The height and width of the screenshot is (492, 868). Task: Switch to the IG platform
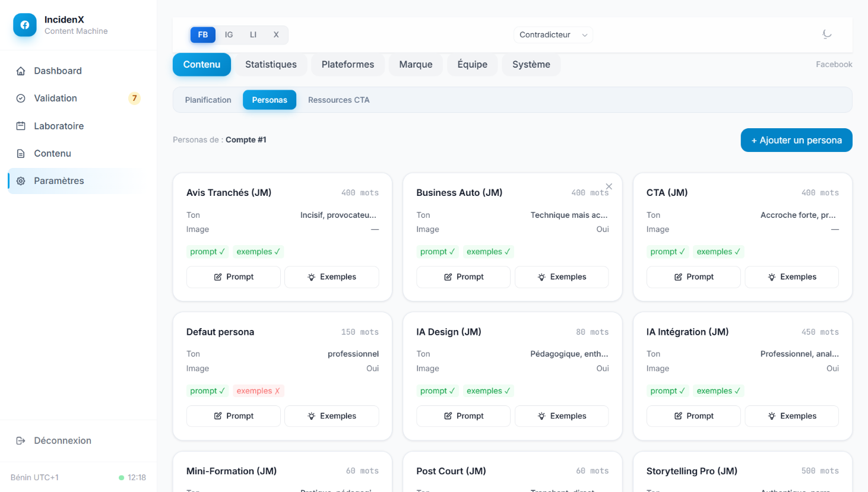pyautogui.click(x=229, y=34)
